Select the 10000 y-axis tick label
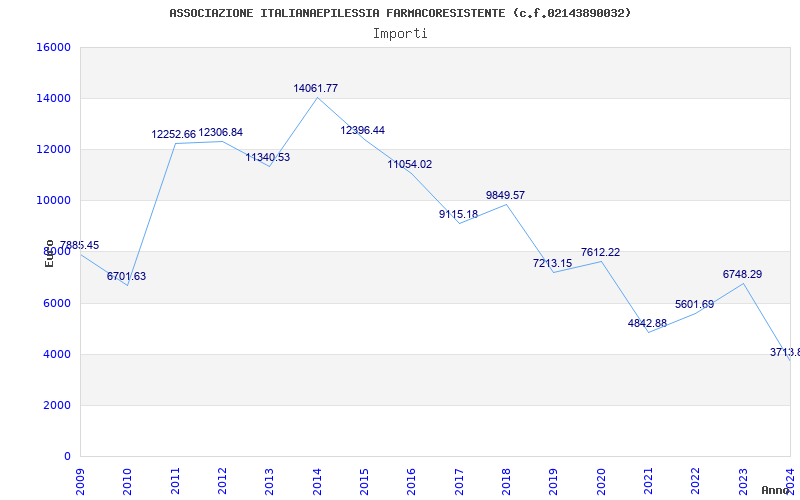 point(54,201)
